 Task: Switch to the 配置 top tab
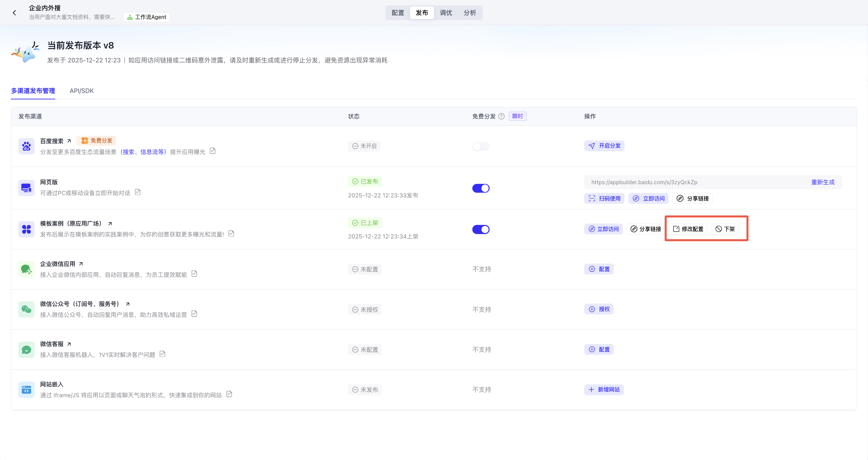(398, 13)
